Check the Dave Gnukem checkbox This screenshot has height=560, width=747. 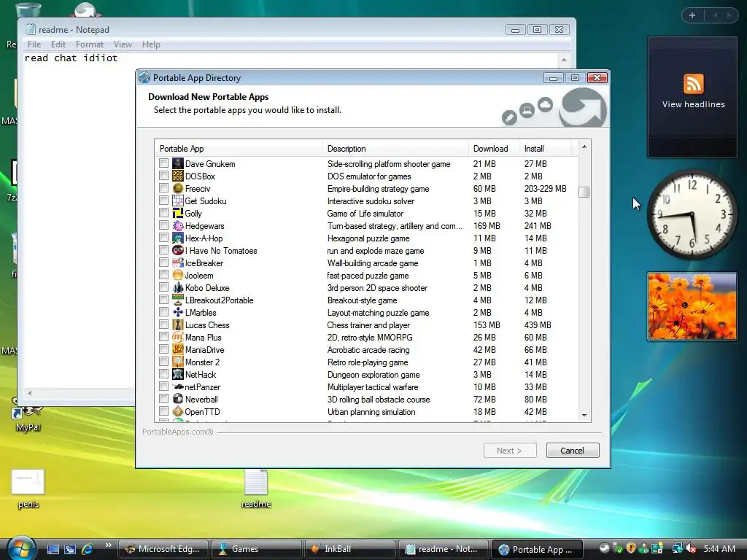[x=164, y=163]
